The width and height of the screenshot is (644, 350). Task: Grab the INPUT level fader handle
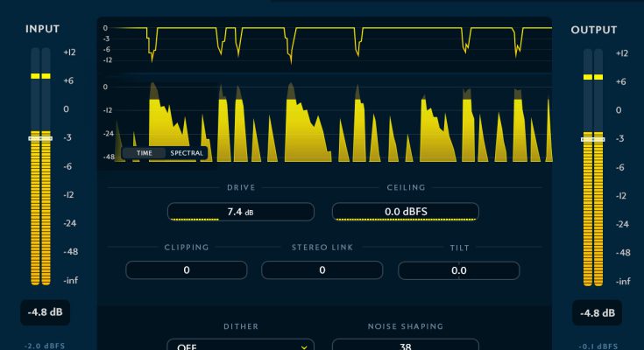pos(40,138)
